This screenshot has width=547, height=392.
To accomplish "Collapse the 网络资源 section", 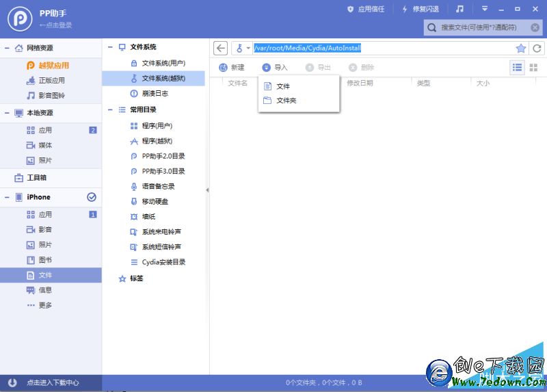I will tap(7, 48).
